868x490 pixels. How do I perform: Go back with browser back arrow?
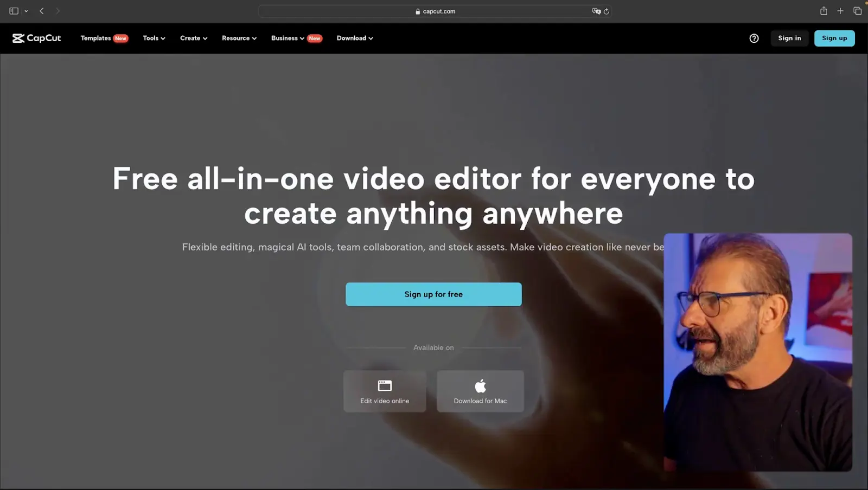(x=42, y=11)
